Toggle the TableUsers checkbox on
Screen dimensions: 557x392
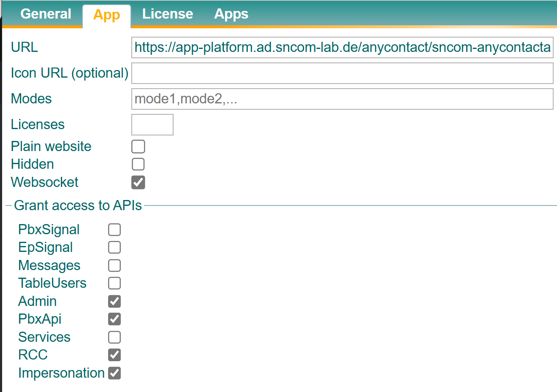click(114, 283)
